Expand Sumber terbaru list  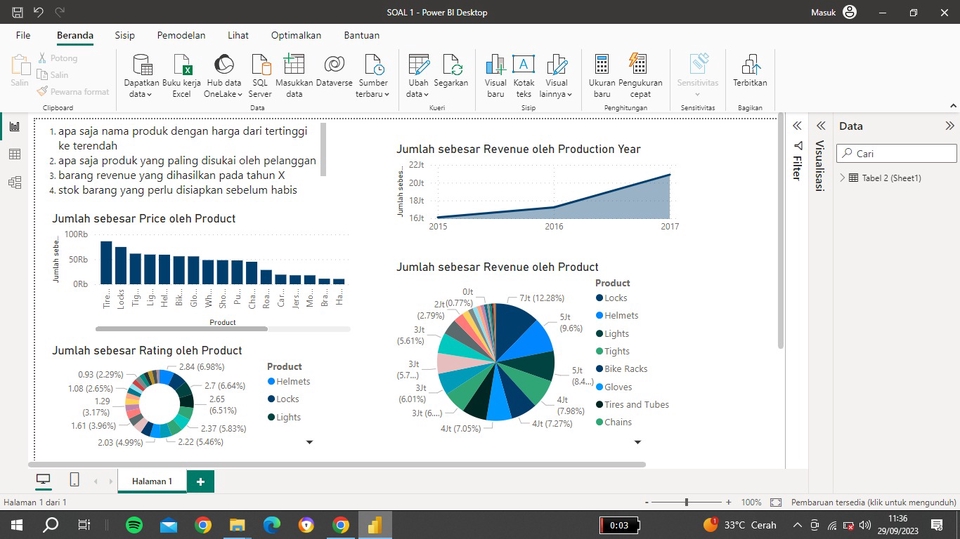click(x=373, y=75)
